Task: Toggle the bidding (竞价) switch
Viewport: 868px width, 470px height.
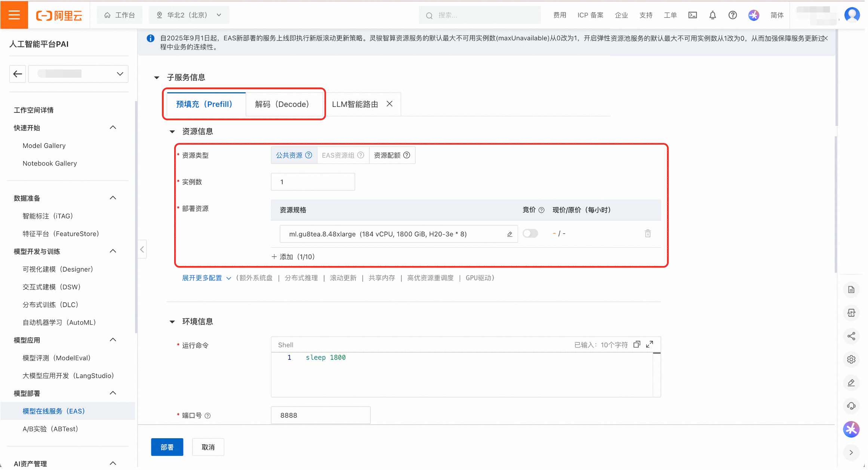Action: tap(530, 234)
